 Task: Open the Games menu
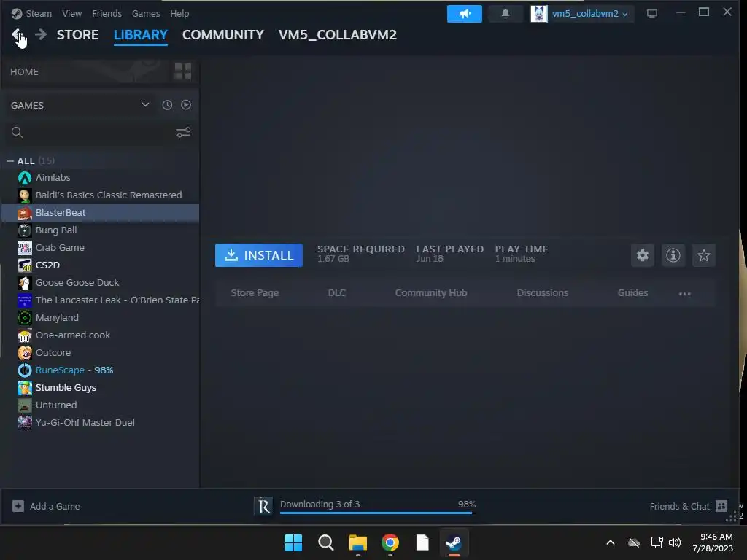pos(146,14)
